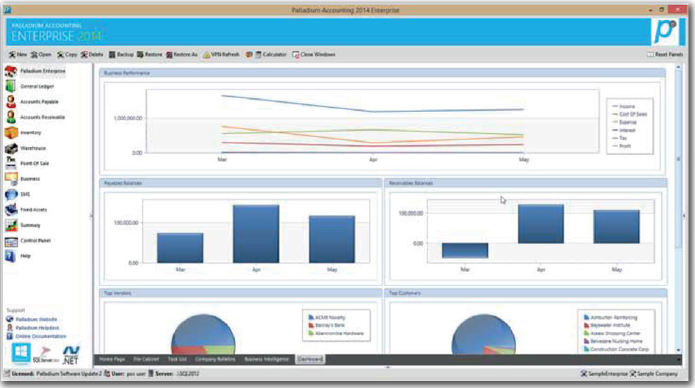The image size is (695, 388).
Task: Open the Point Of Sale module
Action: click(28, 163)
